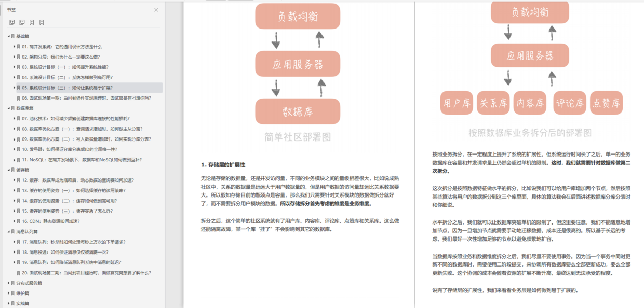Collapse the 消息队列篇 section arrow

(x=9, y=232)
